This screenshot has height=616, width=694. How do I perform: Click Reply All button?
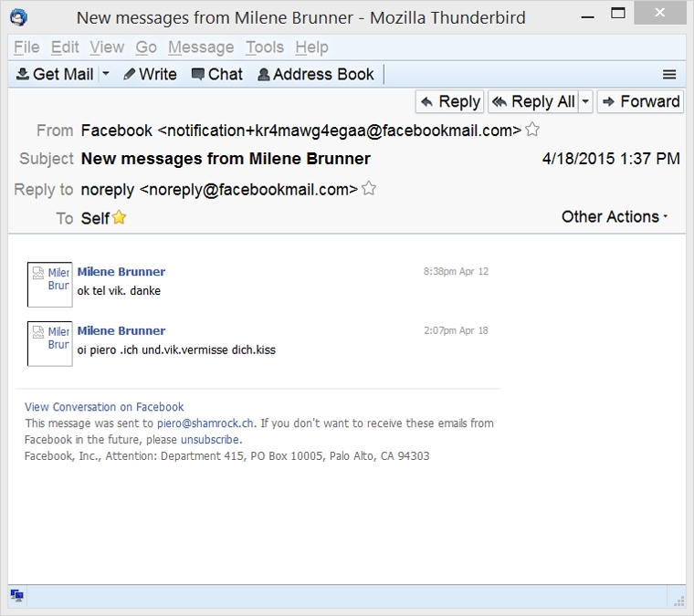coord(533,101)
